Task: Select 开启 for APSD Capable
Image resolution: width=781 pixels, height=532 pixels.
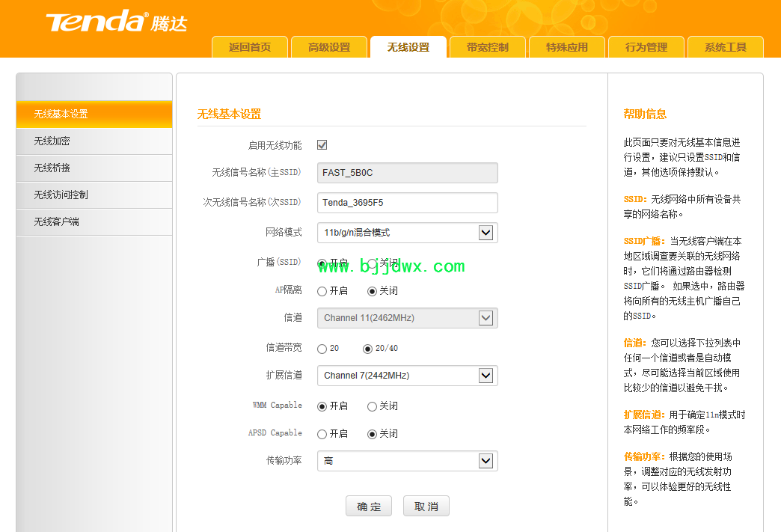Action: point(322,434)
